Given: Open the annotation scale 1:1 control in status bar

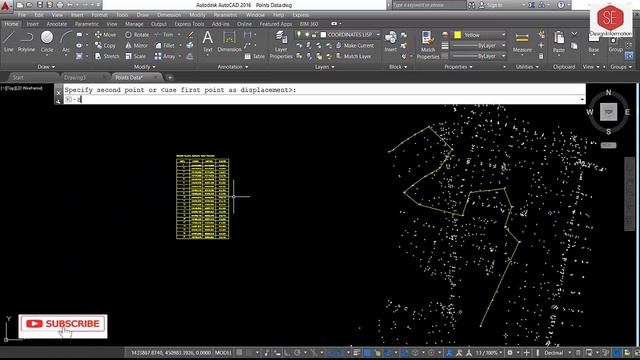Looking at the screenshot, I should click(489, 353).
